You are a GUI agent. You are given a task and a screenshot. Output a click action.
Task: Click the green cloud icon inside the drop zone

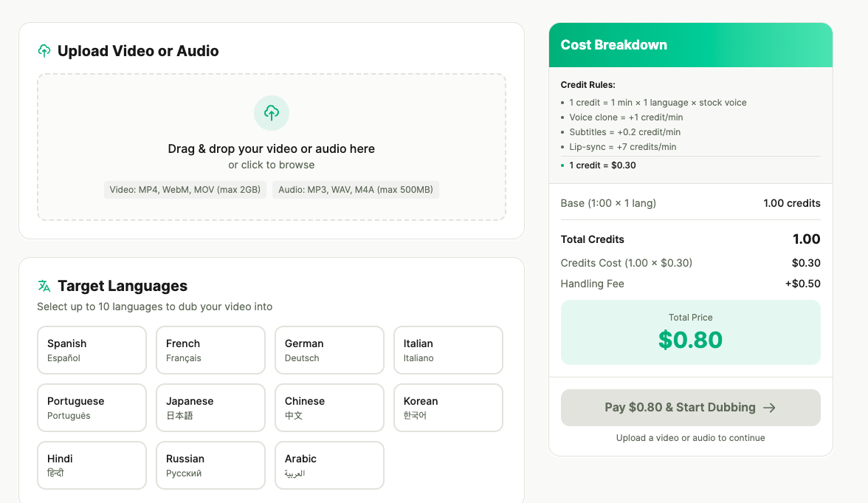pos(271,112)
